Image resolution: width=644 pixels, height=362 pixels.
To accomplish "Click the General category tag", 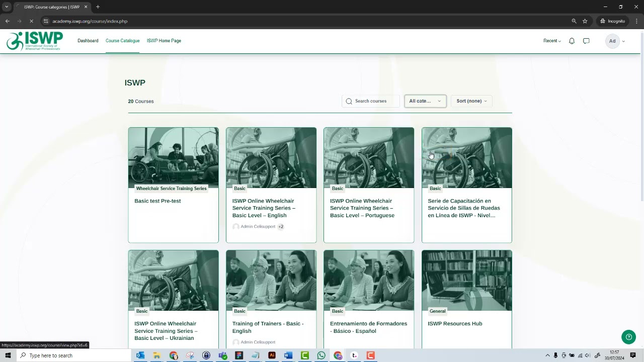I will click(x=437, y=311).
